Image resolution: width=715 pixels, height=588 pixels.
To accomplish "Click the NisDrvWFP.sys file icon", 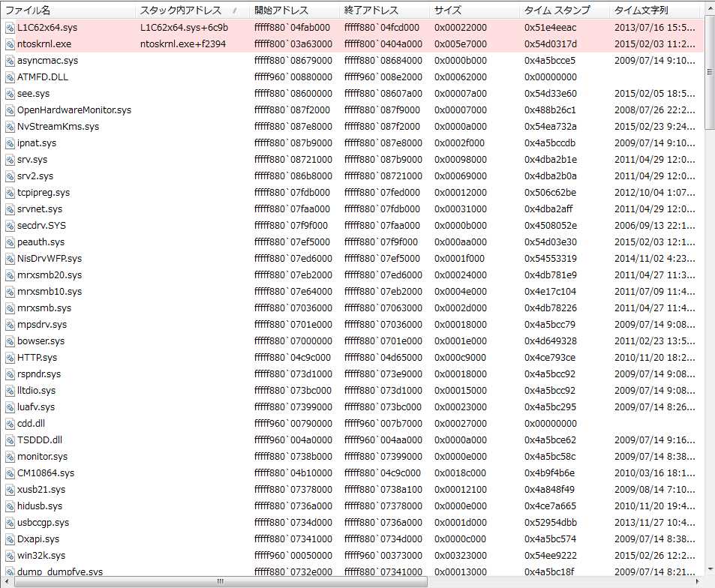I will [x=10, y=259].
